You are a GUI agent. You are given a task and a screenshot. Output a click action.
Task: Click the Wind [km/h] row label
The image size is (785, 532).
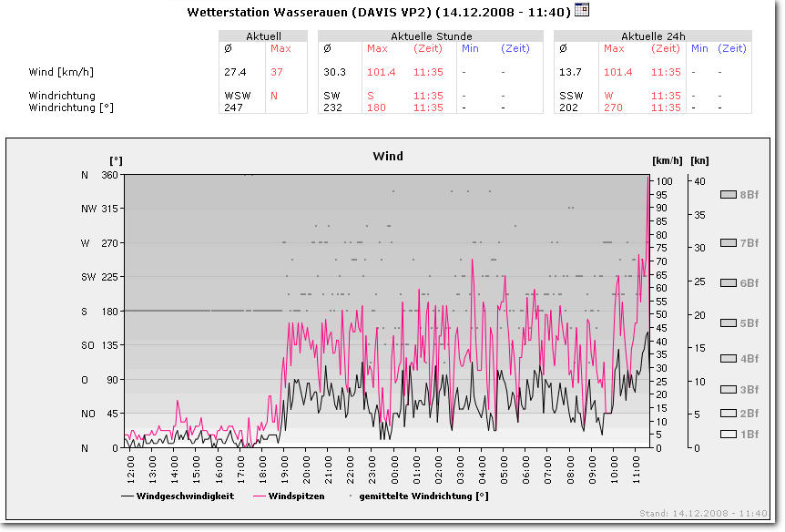(x=60, y=71)
